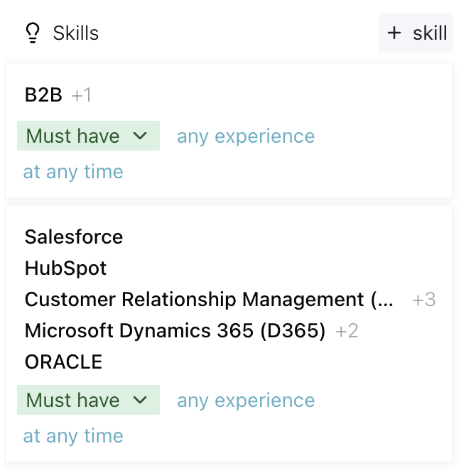Click 'any experience' link in B2B card
The image size is (476, 473).
pos(245,136)
